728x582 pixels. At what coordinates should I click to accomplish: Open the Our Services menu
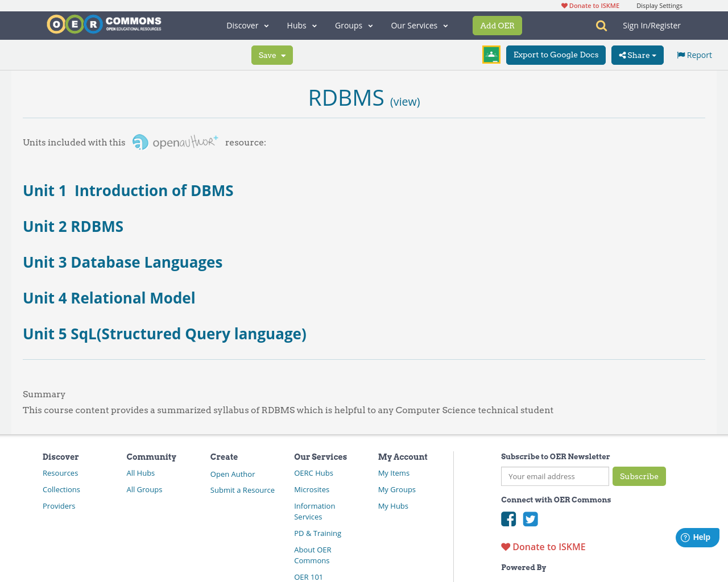(419, 25)
